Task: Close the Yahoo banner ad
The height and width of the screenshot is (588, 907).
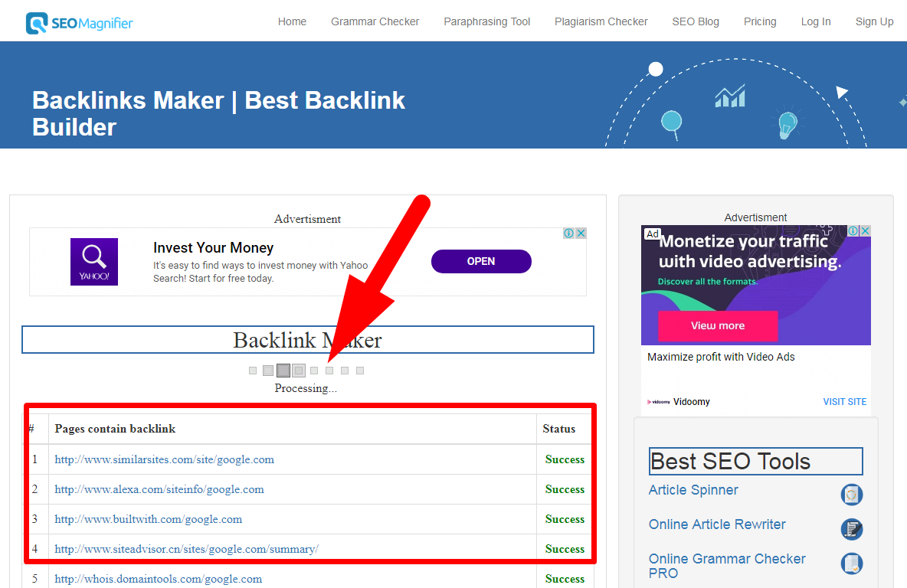Action: [x=581, y=233]
